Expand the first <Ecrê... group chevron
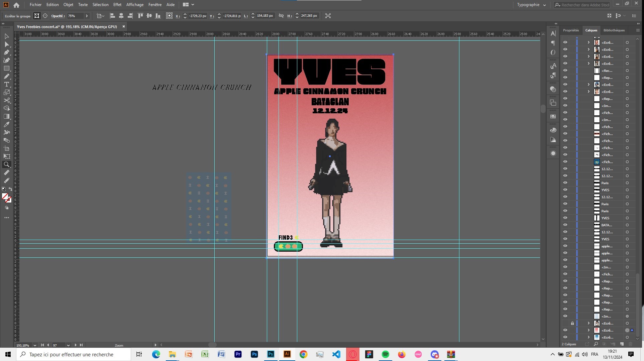The image size is (644, 361). [x=588, y=42]
